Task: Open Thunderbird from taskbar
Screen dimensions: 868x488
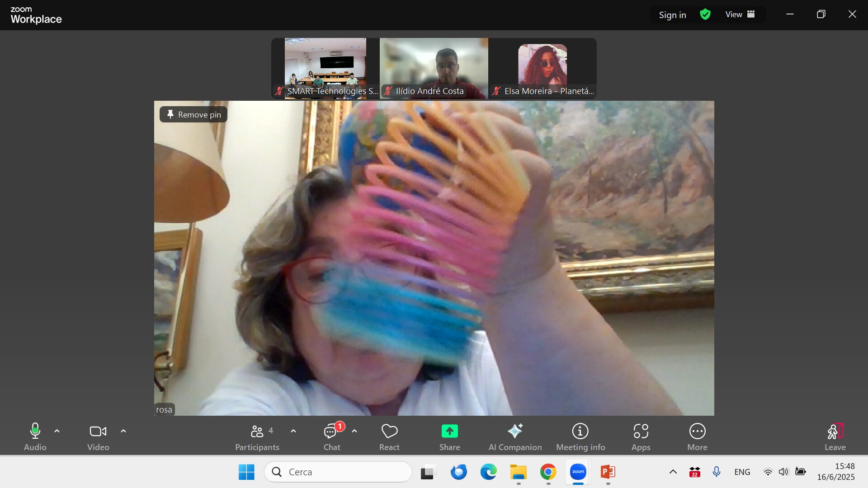Action: point(458,472)
